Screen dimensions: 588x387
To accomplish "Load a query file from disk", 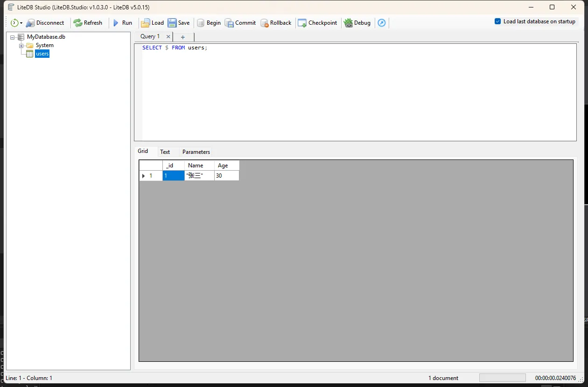I will (152, 23).
